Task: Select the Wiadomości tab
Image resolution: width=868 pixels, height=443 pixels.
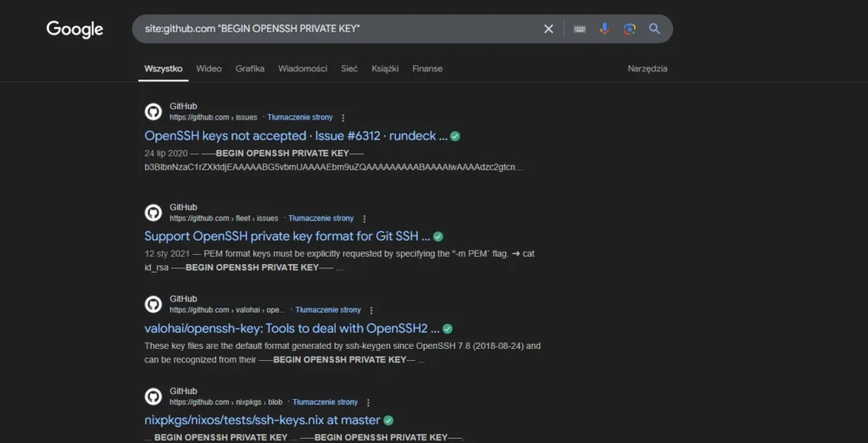Action: click(303, 69)
